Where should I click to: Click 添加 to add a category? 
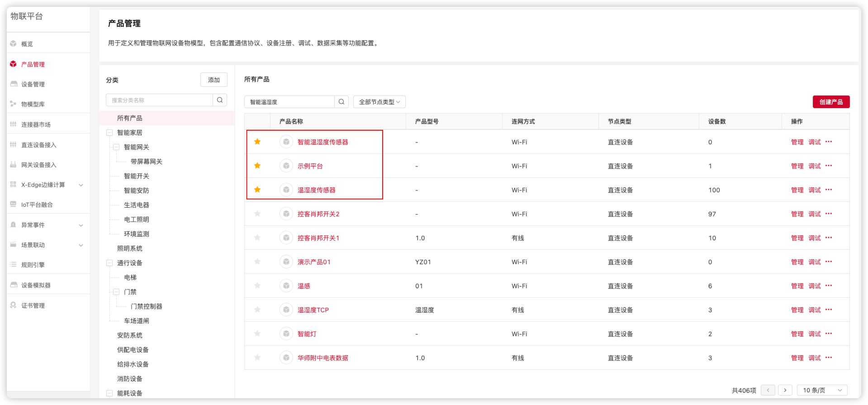(213, 80)
